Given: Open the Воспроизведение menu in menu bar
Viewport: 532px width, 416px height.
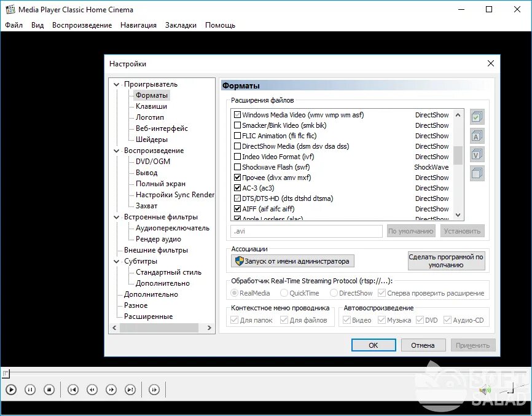Looking at the screenshot, I should pos(82,25).
